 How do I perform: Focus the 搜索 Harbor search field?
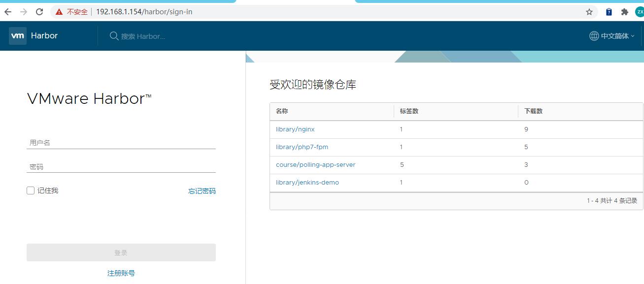click(x=143, y=36)
